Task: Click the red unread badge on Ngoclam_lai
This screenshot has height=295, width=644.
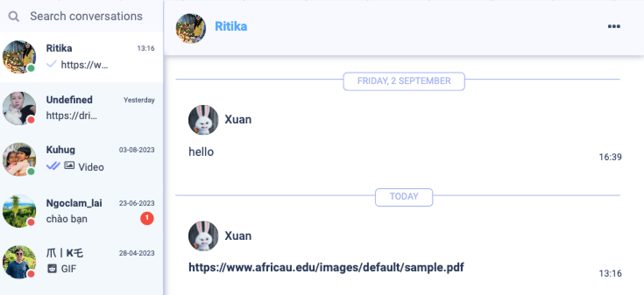Action: pyautogui.click(x=147, y=218)
